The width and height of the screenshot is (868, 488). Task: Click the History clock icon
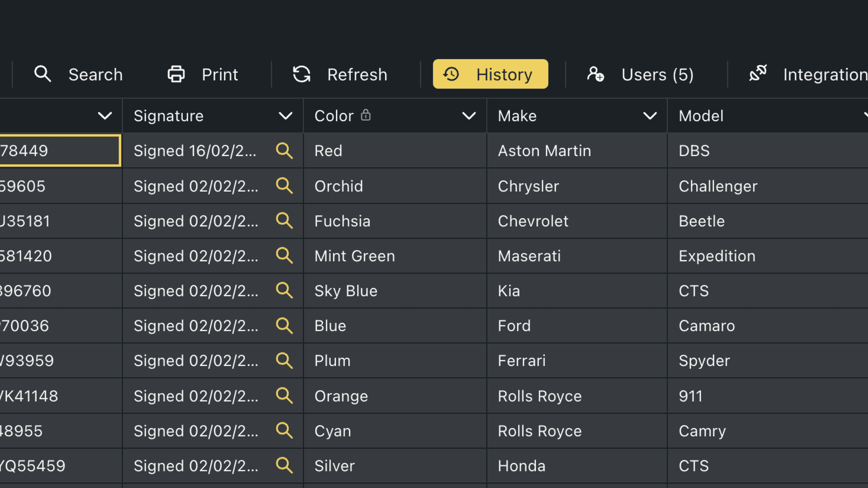[x=450, y=74]
